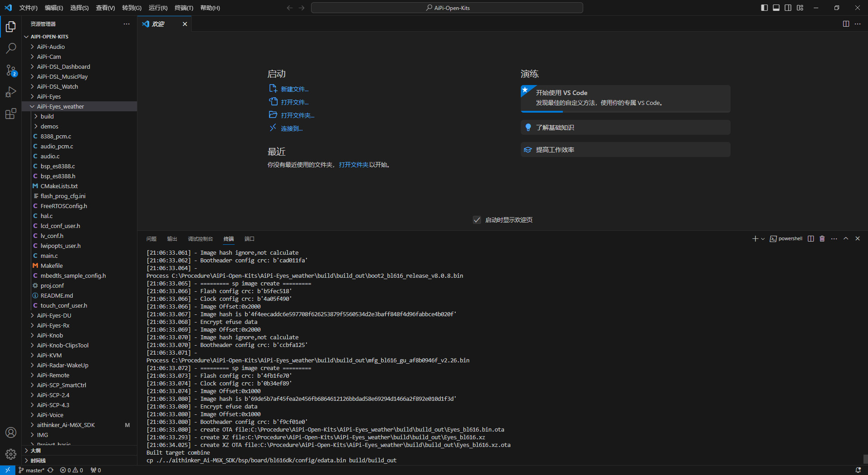Expand the Timeline section
This screenshot has height=475, width=868.
[x=79, y=461]
